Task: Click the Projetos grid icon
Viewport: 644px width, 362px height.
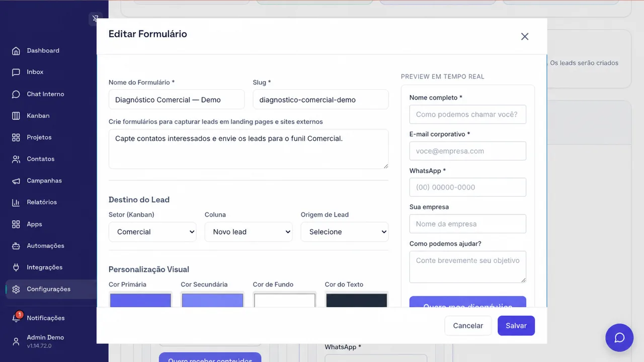Action: coord(16,137)
